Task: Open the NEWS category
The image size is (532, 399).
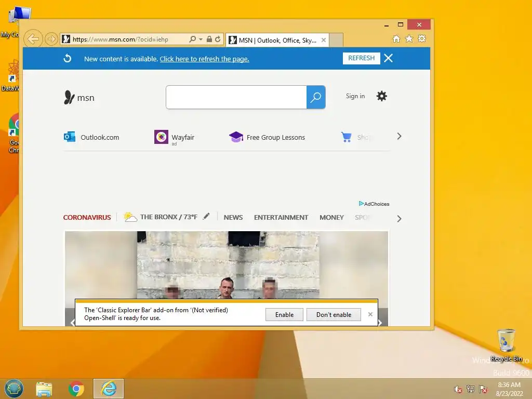Action: tap(233, 218)
